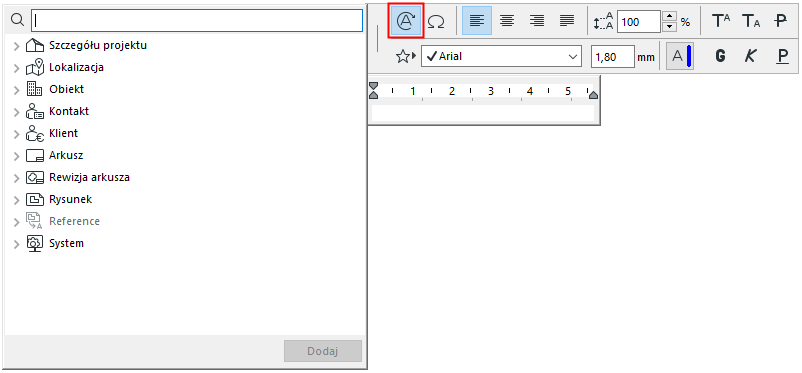Toggle subscript text style
802x373 pixels.
pos(750,21)
